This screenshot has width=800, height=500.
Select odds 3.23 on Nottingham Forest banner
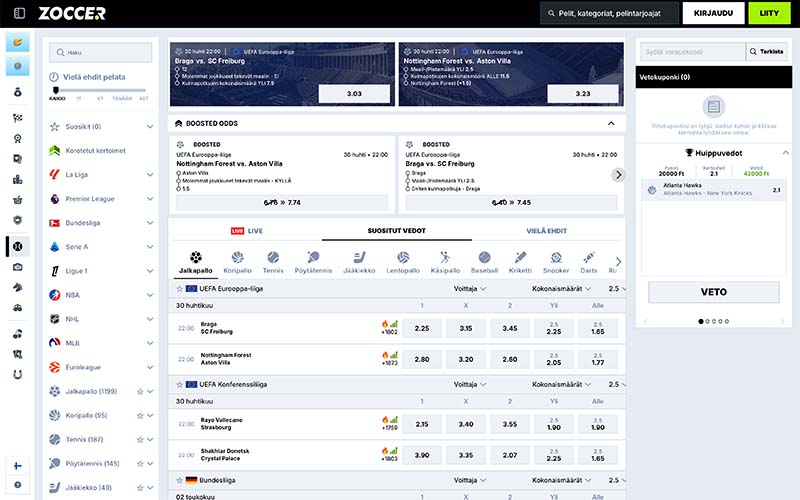pyautogui.click(x=583, y=94)
